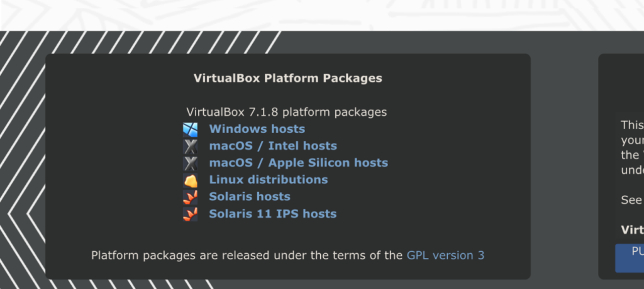The image size is (644, 289).
Task: Click the macOS Apple Silicon X icon
Action: [x=190, y=163]
